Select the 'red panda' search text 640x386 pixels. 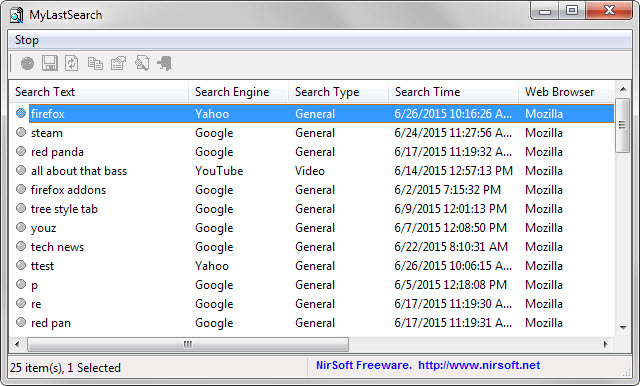[57, 152]
